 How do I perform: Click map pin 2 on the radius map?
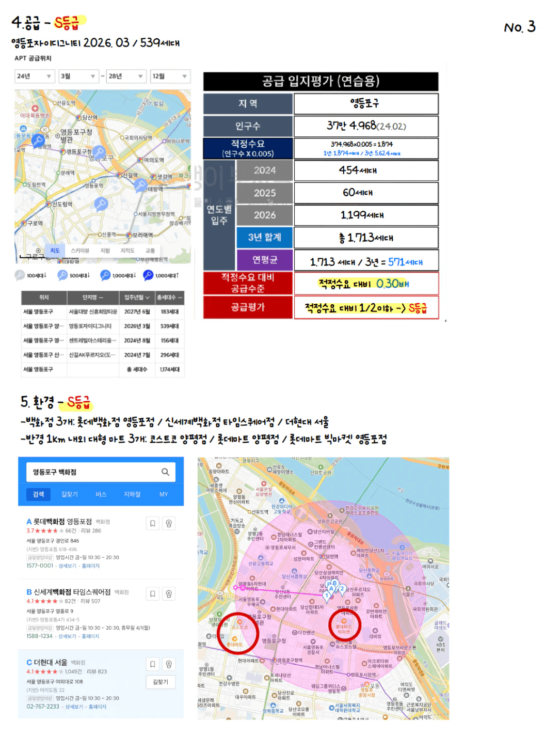click(342, 589)
